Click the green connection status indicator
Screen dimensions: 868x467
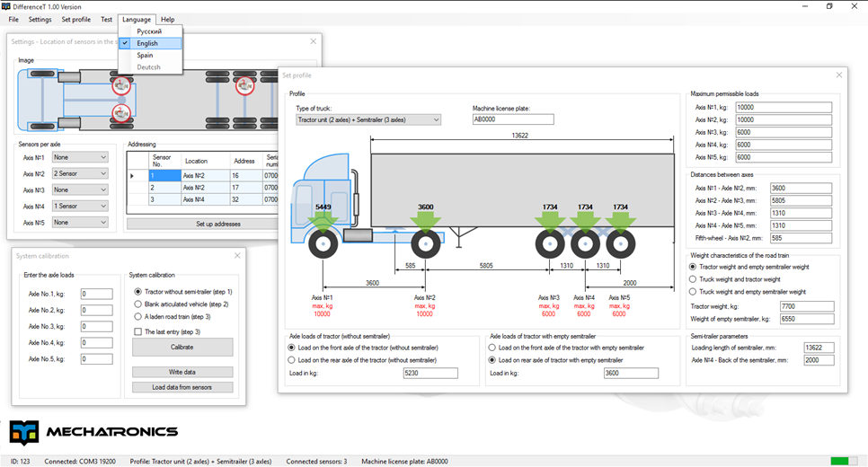pos(839,461)
